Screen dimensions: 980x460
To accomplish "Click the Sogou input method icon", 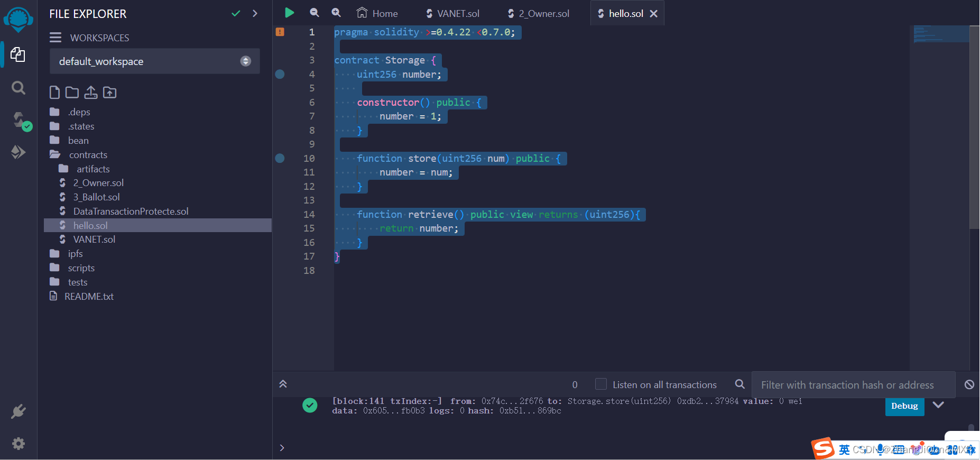I will pyautogui.click(x=824, y=448).
